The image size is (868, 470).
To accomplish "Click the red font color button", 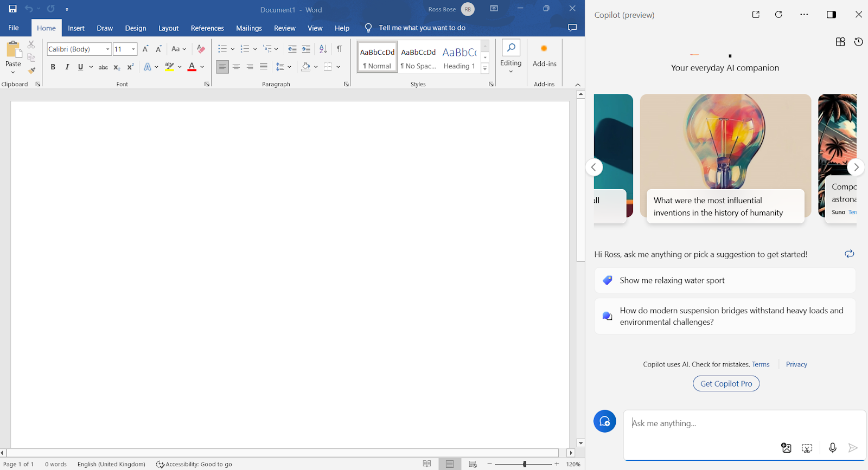I will (x=192, y=67).
